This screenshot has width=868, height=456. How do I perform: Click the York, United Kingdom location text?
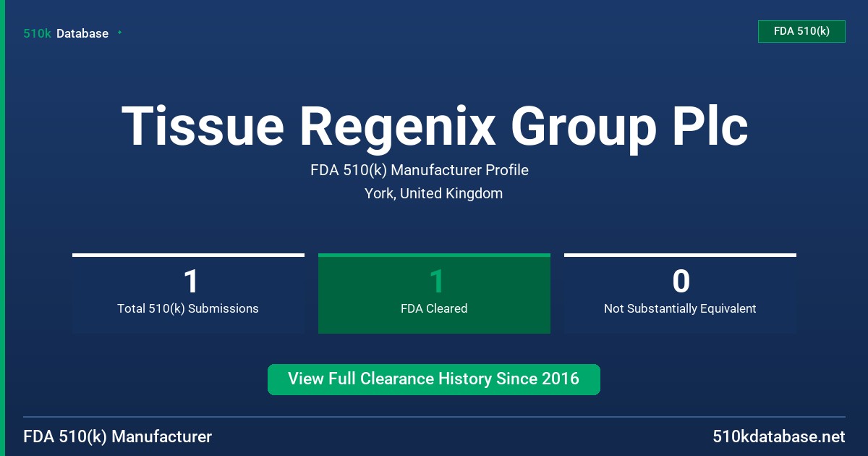pyautogui.click(x=433, y=193)
